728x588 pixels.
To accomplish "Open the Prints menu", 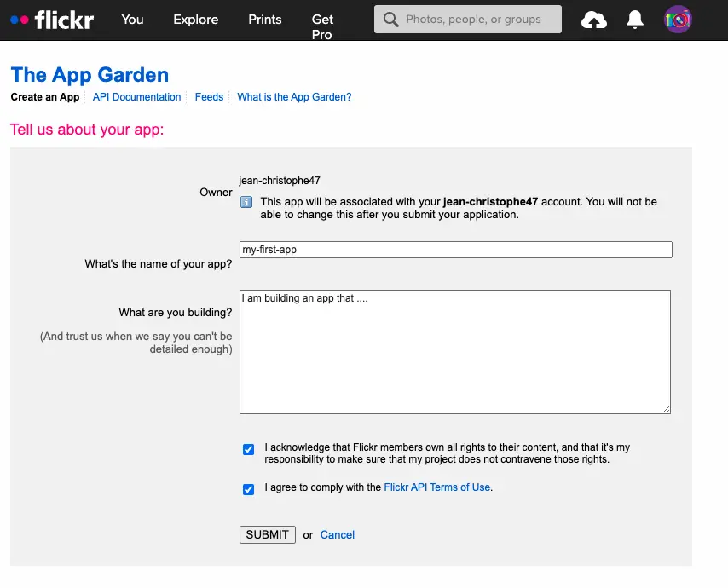I will pos(265,20).
